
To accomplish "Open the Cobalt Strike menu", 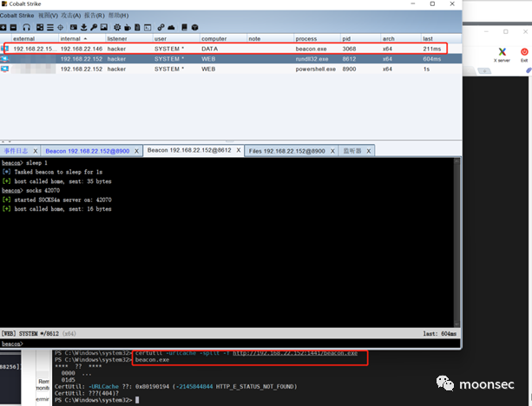I will pos(17,16).
